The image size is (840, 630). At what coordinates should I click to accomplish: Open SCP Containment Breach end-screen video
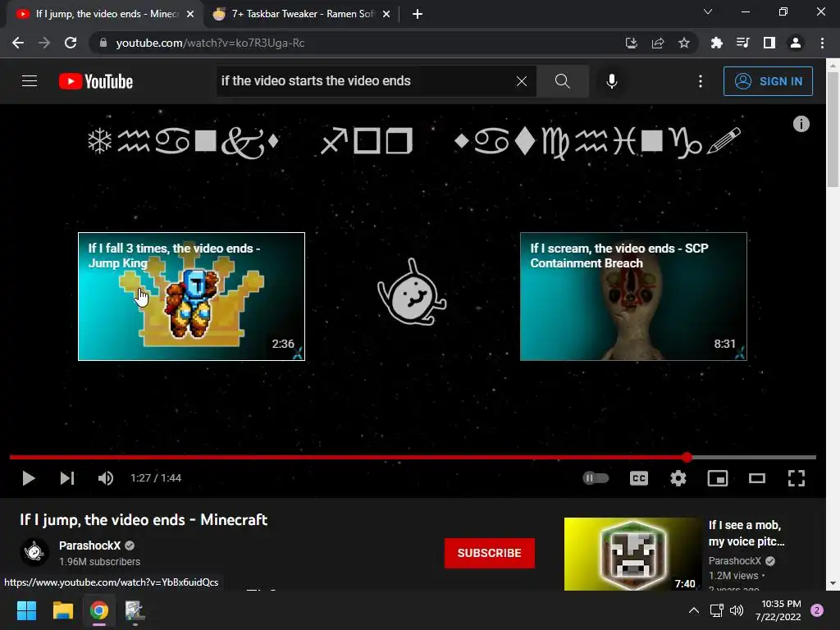pyautogui.click(x=633, y=296)
